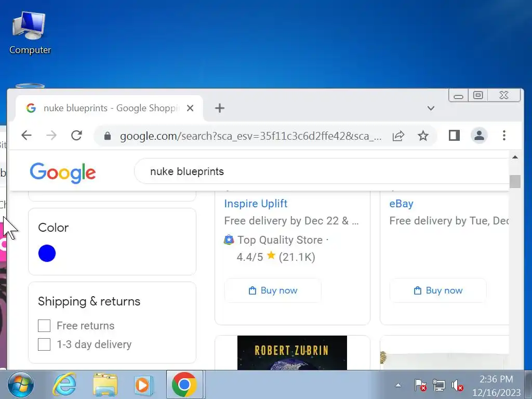Reload the Google Shopping page

[x=76, y=136]
